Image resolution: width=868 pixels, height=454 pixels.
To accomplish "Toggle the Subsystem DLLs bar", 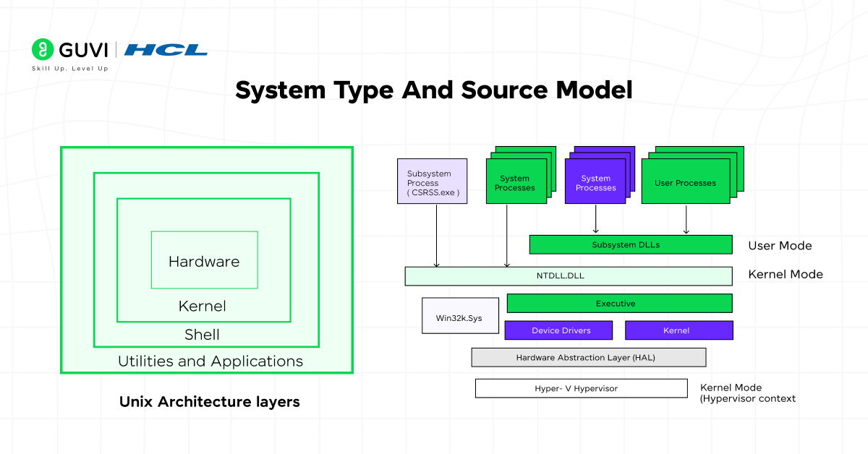I will pyautogui.click(x=631, y=244).
